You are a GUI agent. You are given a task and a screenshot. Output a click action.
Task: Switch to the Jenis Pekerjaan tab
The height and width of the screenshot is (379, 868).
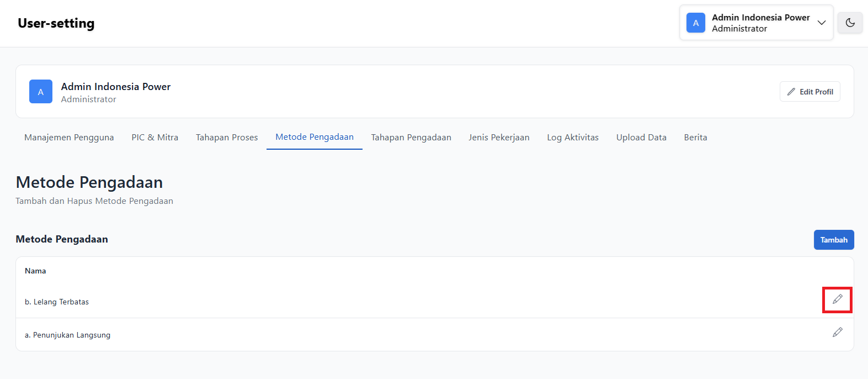pyautogui.click(x=499, y=138)
